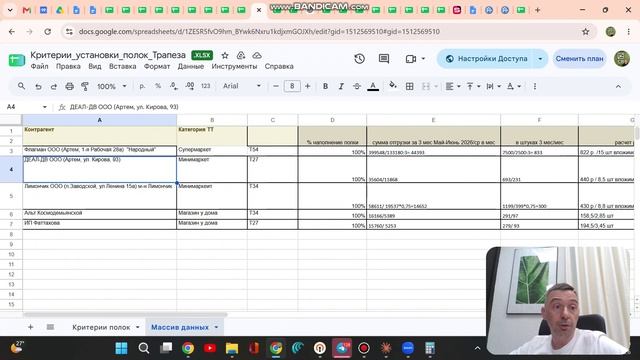Decrease font size with minus
The image size is (640, 360).
(x=276, y=86)
